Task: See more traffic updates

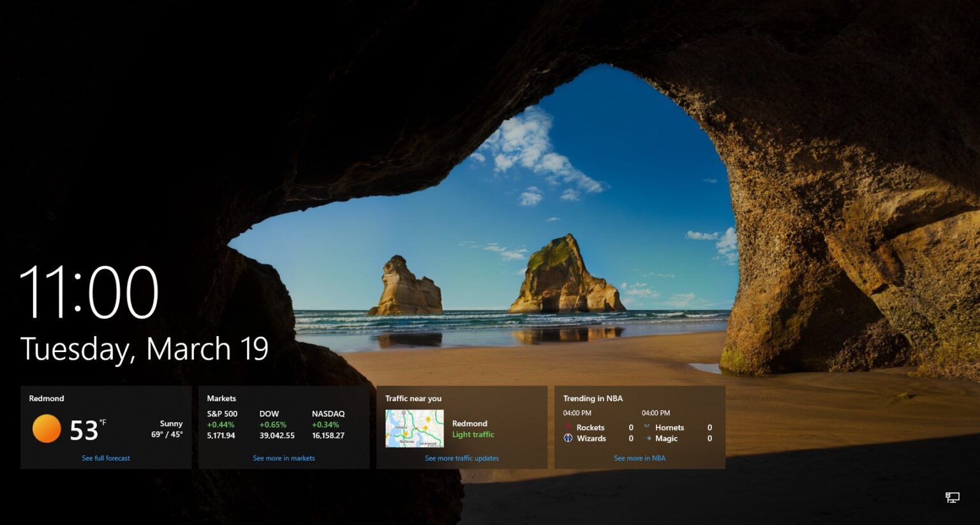Action: click(462, 457)
